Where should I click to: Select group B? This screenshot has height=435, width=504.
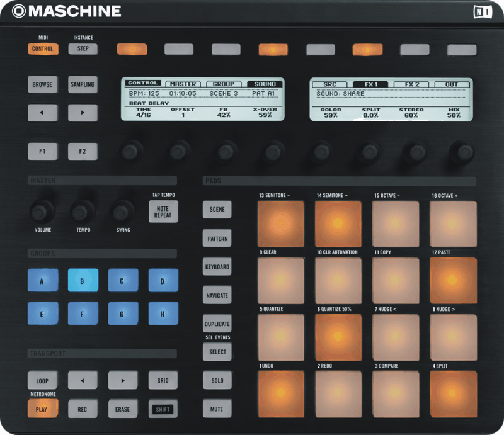[x=83, y=281]
